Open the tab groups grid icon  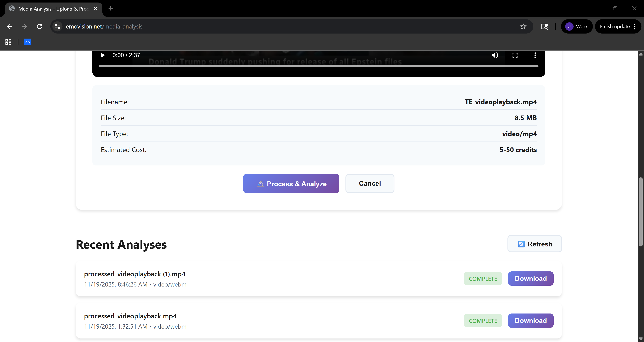(8, 42)
